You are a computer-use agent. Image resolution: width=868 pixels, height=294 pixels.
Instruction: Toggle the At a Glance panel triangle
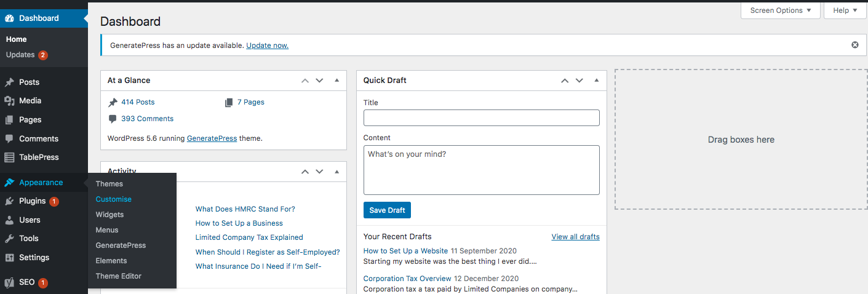(336, 81)
